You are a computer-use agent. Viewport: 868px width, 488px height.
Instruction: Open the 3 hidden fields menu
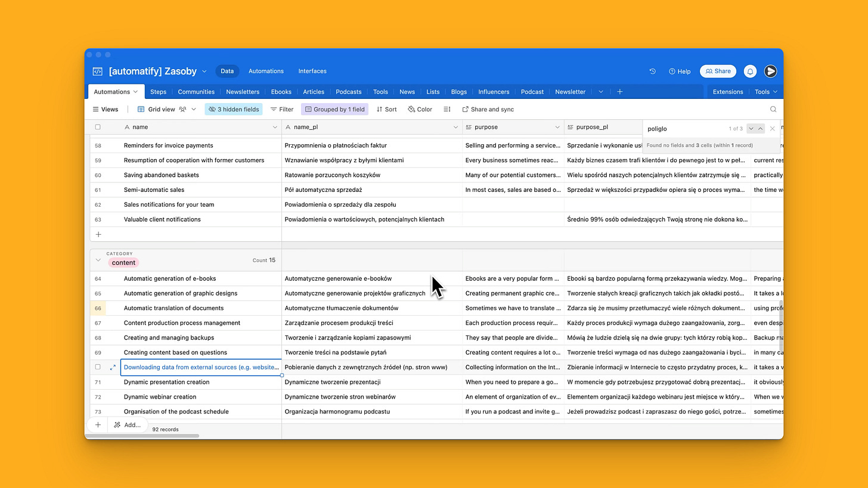233,110
